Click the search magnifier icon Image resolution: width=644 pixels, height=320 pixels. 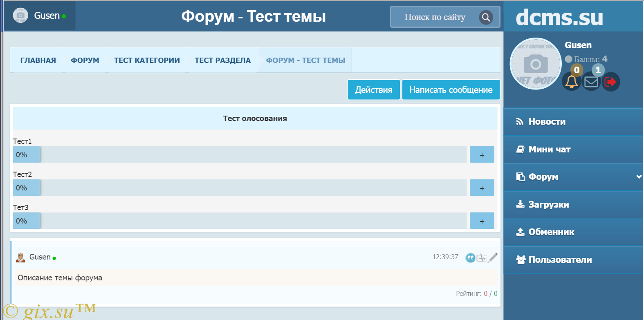pos(486,17)
